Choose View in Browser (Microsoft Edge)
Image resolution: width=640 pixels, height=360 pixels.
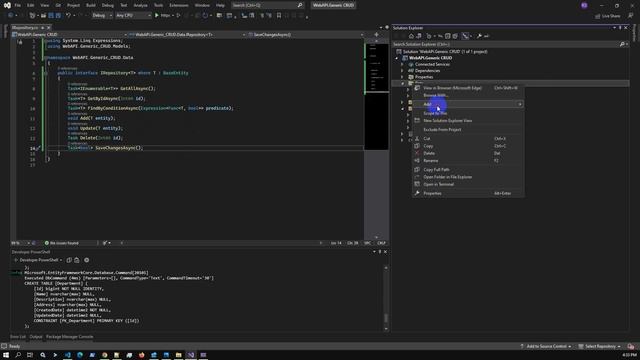[x=467, y=88]
